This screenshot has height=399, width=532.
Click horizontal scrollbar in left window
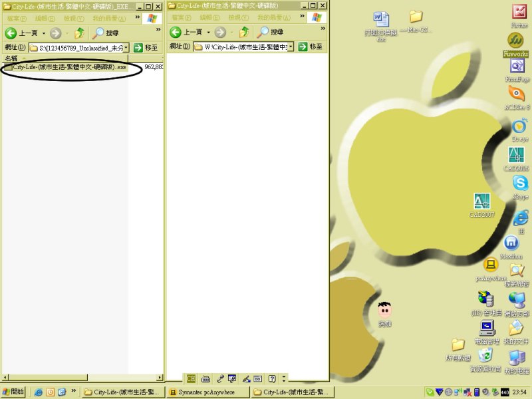click(x=48, y=377)
